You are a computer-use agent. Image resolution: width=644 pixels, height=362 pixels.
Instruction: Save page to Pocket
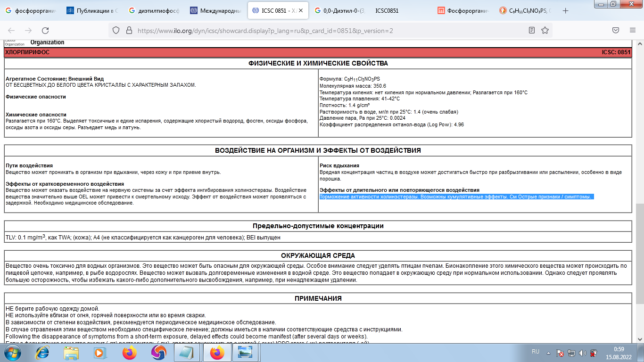coord(616,31)
